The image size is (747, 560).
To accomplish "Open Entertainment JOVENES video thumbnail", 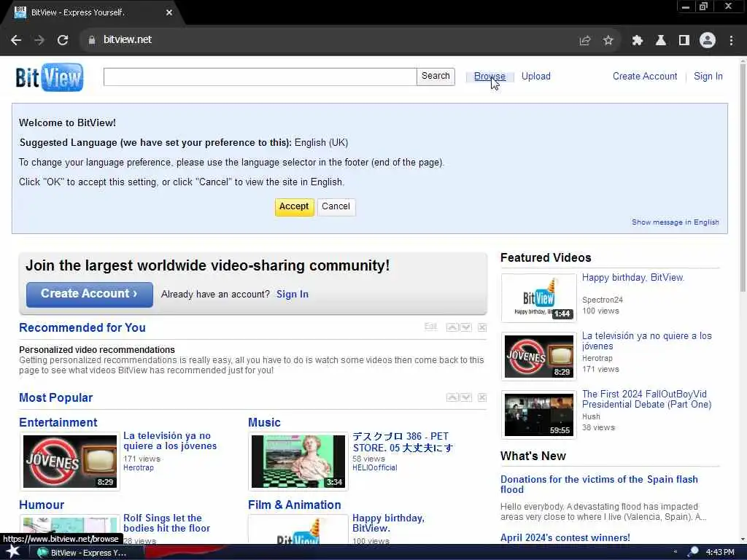I will (70, 462).
